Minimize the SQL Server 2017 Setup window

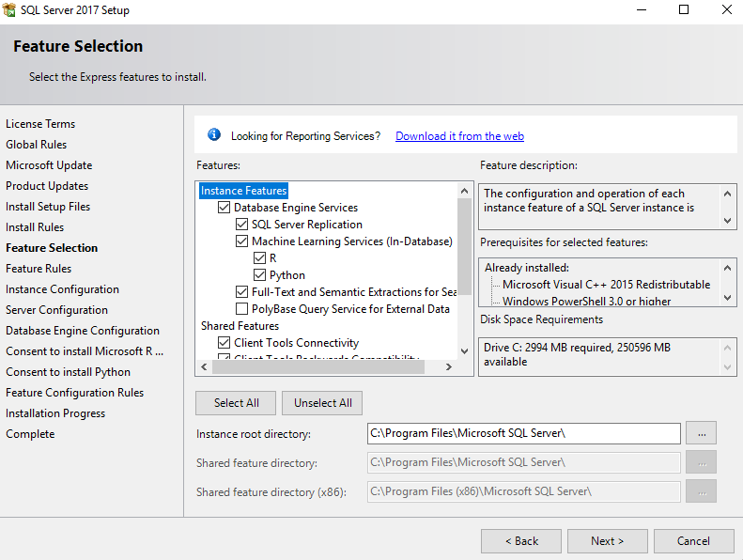coord(642,10)
